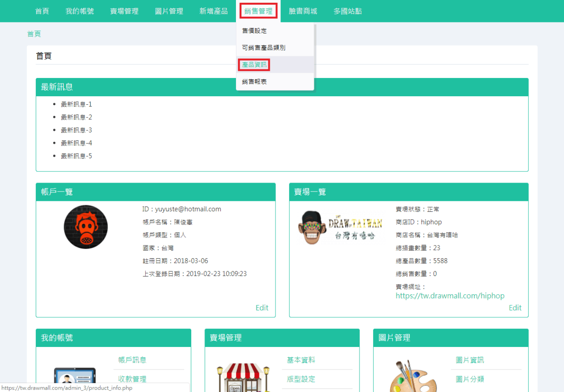564x392 pixels.
Task: Select 圖片管理 in the top navigation
Action: pyautogui.click(x=169, y=11)
